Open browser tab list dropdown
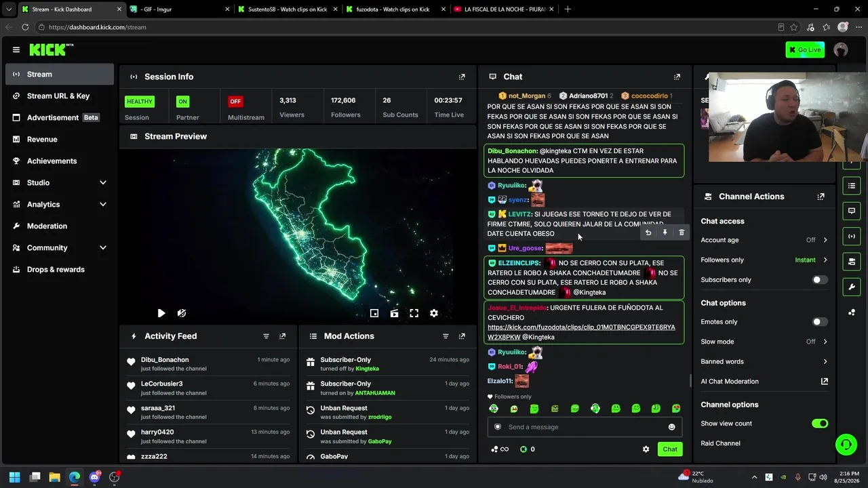The width and height of the screenshot is (868, 488). (x=9, y=9)
